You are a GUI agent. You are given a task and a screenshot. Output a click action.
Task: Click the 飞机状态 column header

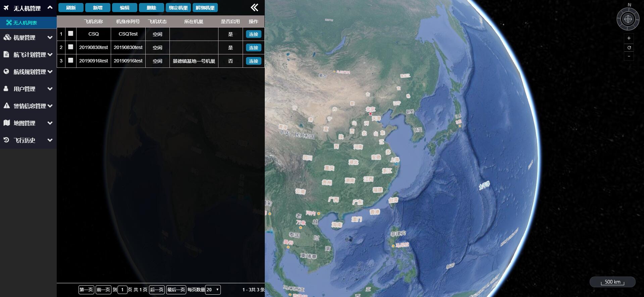[x=157, y=21]
